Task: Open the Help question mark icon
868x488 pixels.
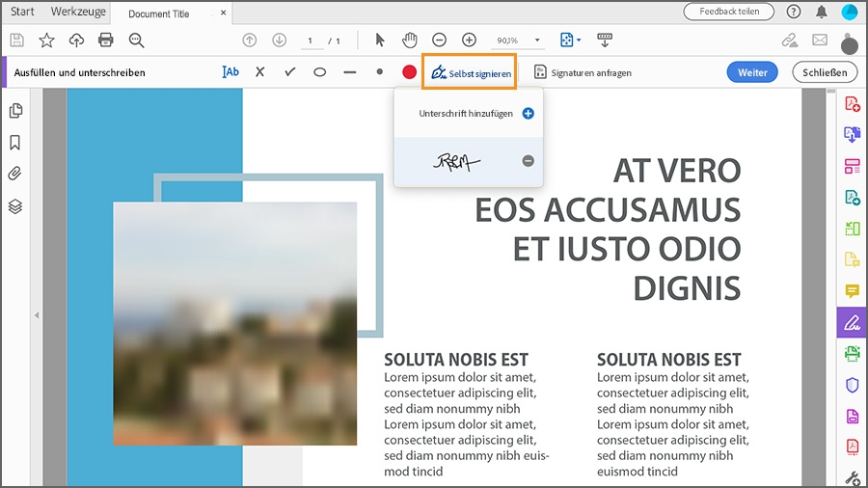Action: click(794, 12)
